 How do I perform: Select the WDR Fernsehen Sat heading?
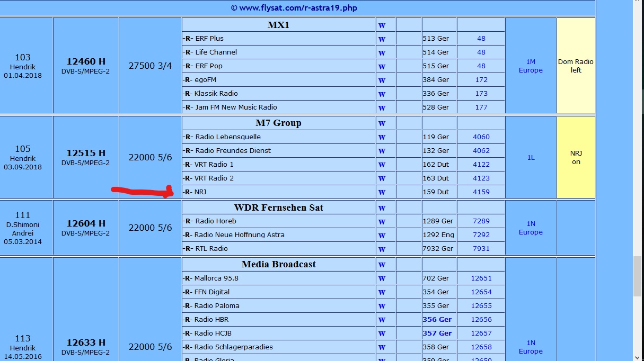pyautogui.click(x=279, y=207)
